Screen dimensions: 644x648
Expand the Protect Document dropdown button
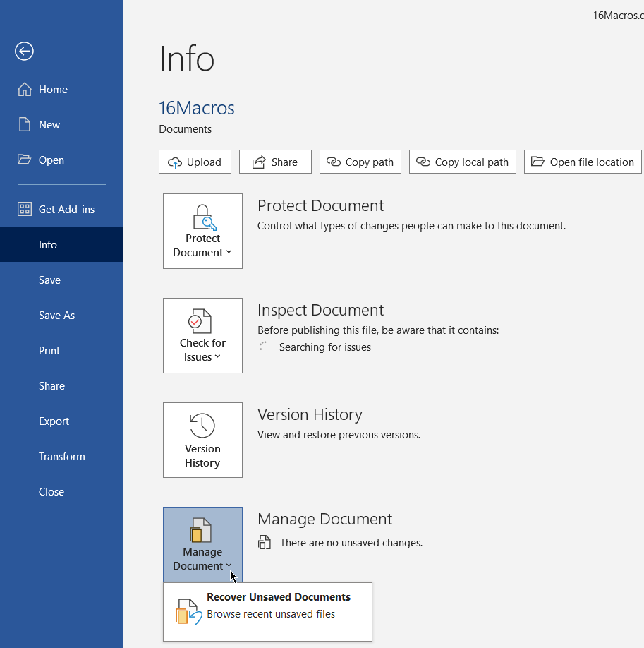[203, 231]
